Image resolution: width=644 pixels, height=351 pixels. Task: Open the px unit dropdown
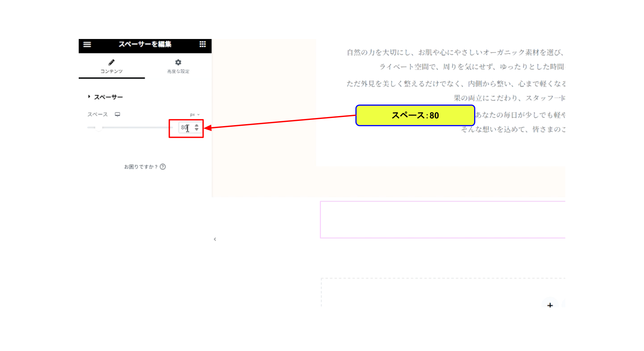[195, 114]
